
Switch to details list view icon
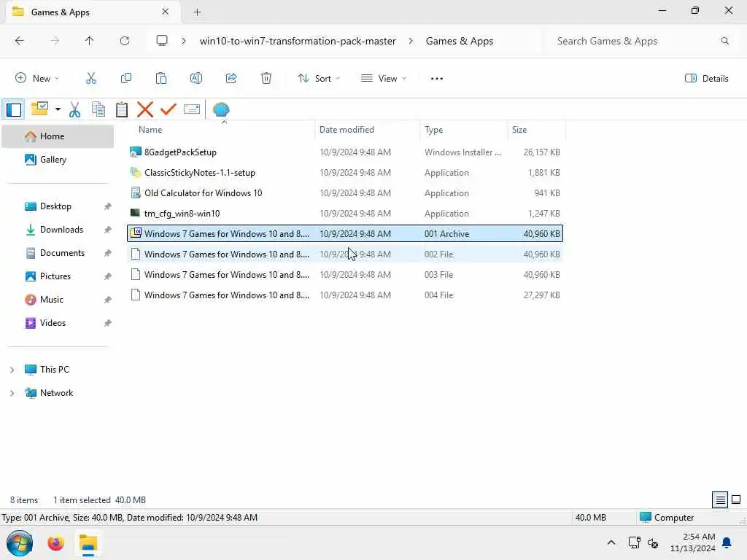tap(720, 499)
